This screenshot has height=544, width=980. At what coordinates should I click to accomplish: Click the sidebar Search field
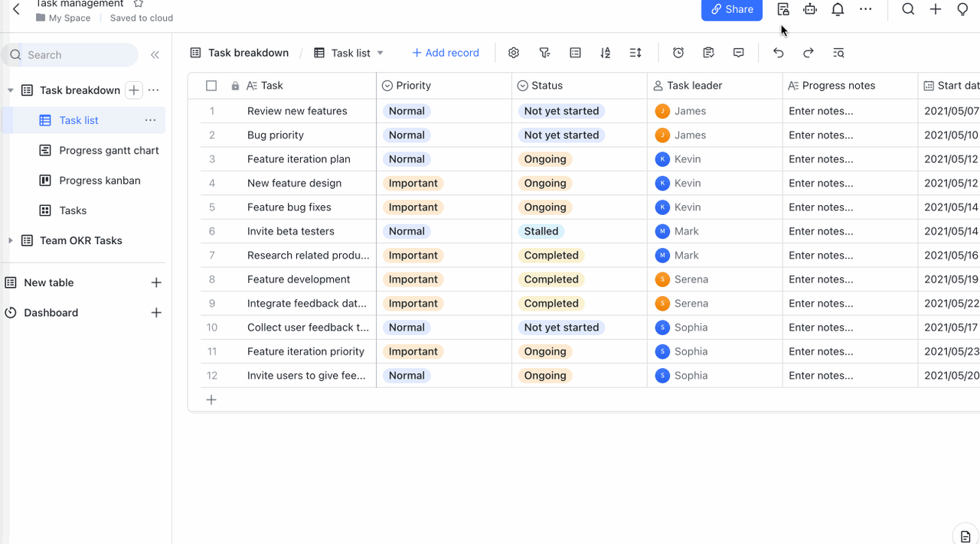pos(73,55)
